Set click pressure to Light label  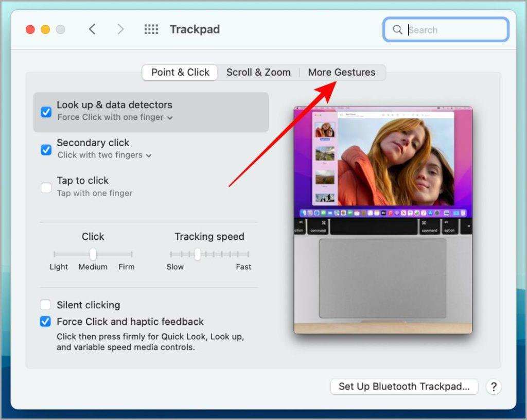click(x=59, y=267)
